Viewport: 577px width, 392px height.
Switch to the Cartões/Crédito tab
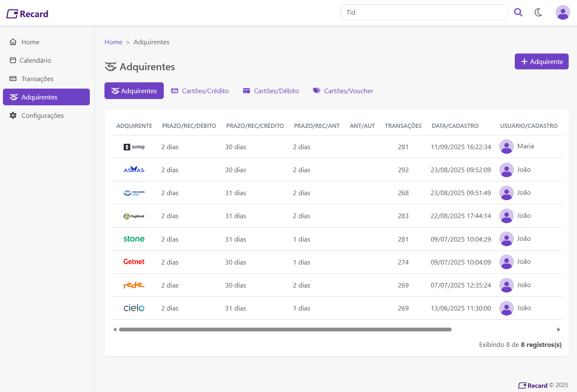(200, 91)
